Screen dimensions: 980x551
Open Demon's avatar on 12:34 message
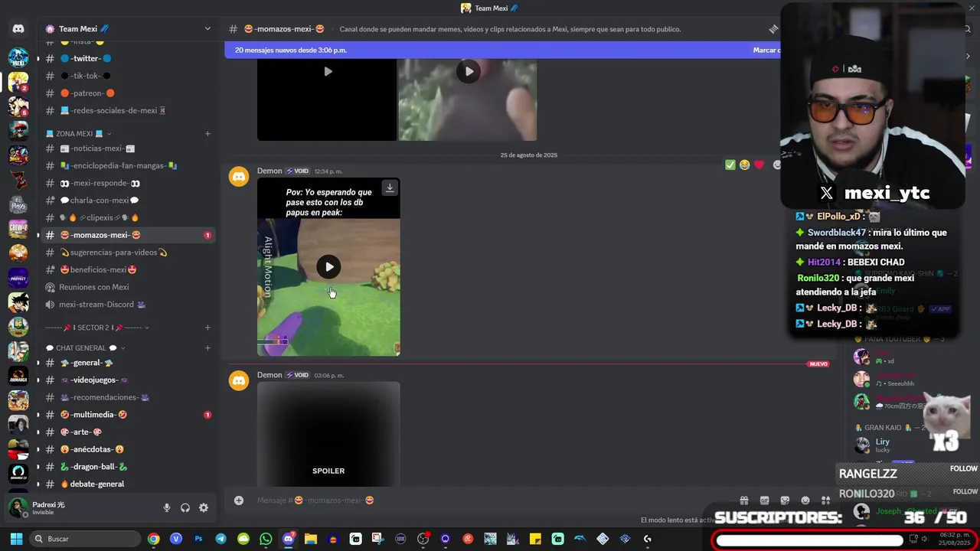pos(239,178)
